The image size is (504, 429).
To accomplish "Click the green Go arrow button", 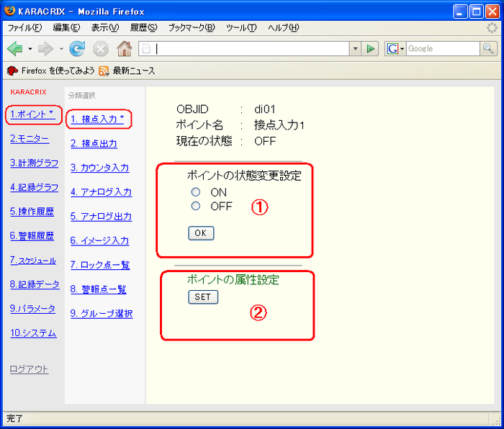I will 370,49.
